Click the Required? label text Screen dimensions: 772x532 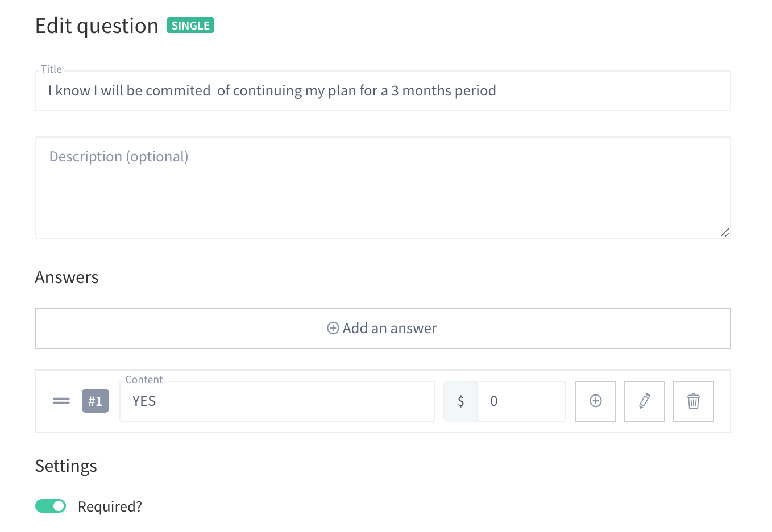pos(110,506)
